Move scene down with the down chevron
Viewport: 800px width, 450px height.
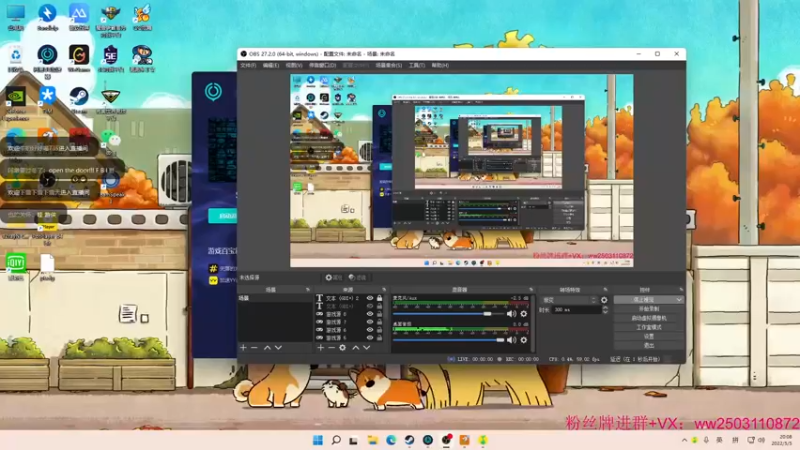click(278, 347)
